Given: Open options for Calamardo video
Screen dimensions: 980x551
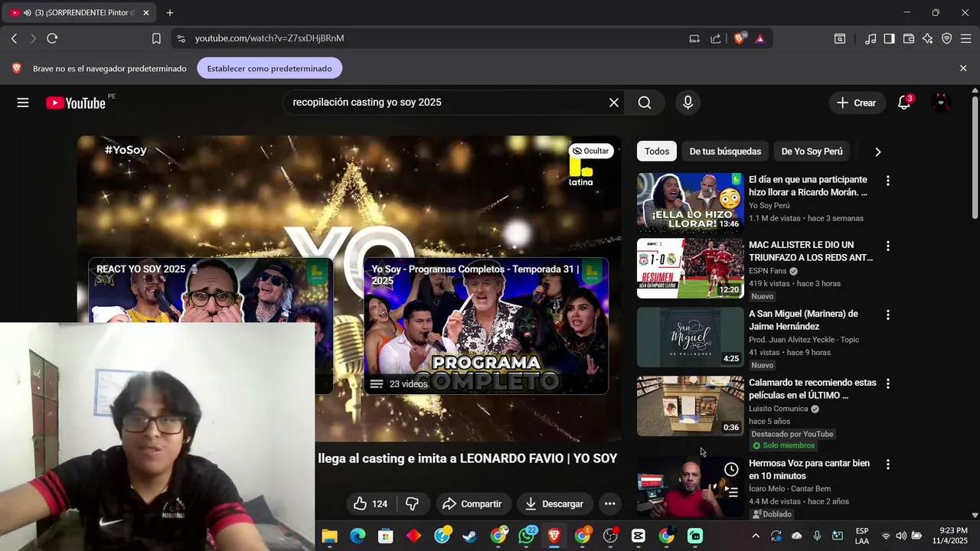Looking at the screenshot, I should tap(888, 383).
